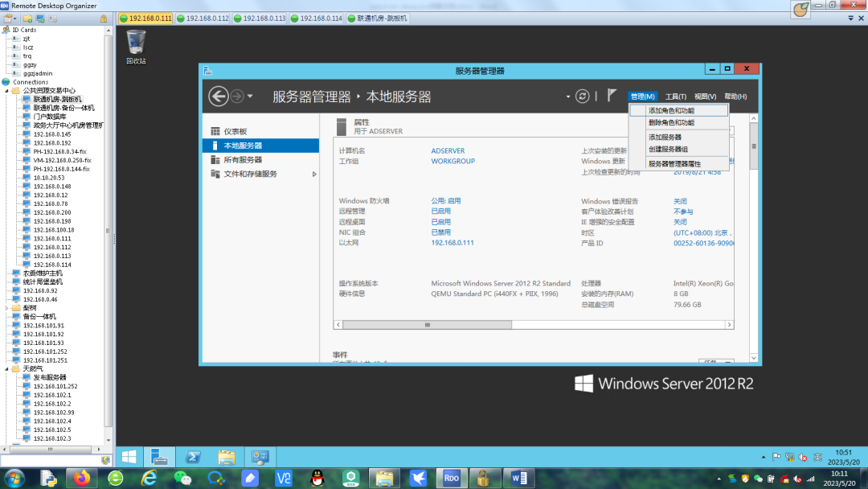Image resolution: width=868 pixels, height=489 pixels.
Task: Open the 管理(M) menu
Action: pyautogui.click(x=643, y=97)
